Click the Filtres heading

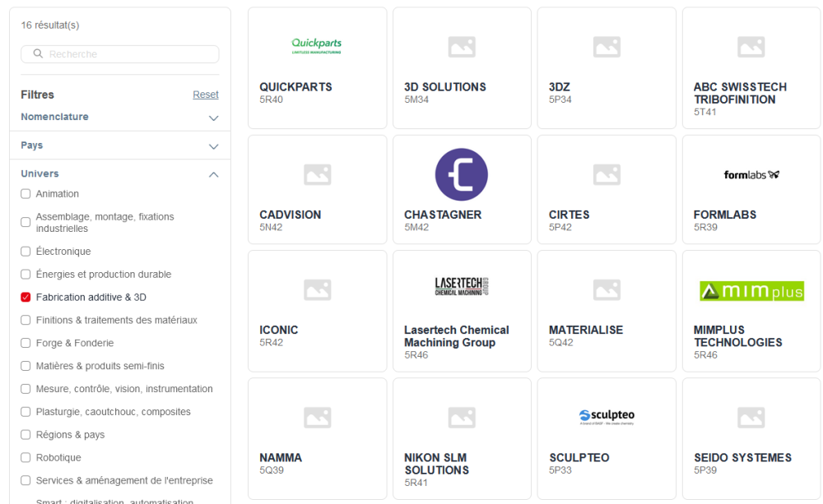[x=37, y=95]
